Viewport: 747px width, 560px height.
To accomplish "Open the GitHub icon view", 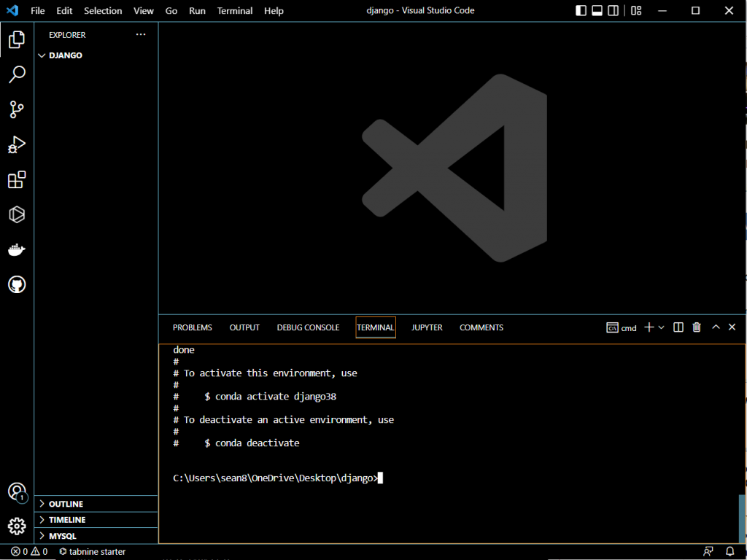I will pyautogui.click(x=17, y=285).
